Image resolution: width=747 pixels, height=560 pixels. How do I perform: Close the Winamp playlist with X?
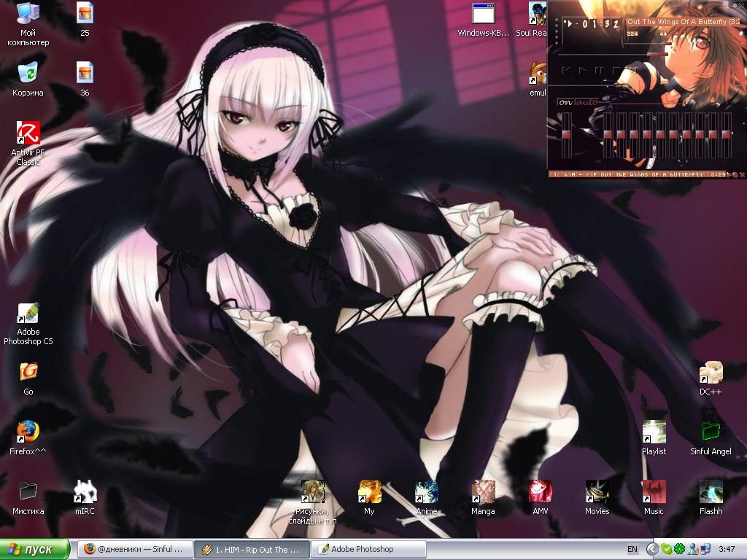click(742, 175)
